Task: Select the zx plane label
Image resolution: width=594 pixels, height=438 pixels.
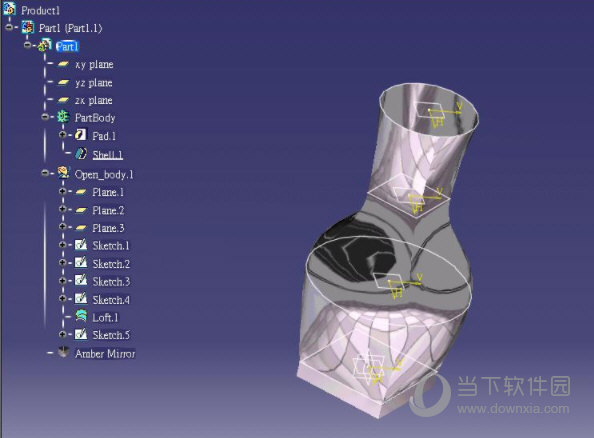Action: pos(94,100)
